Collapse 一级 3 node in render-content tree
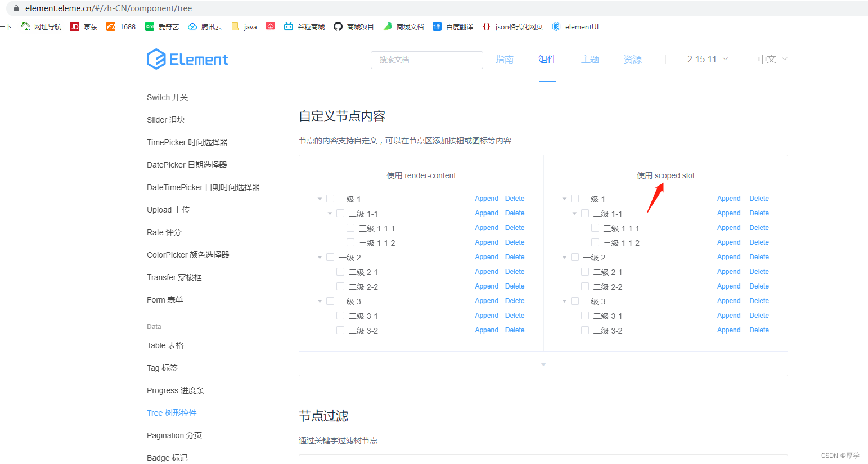 click(320, 301)
